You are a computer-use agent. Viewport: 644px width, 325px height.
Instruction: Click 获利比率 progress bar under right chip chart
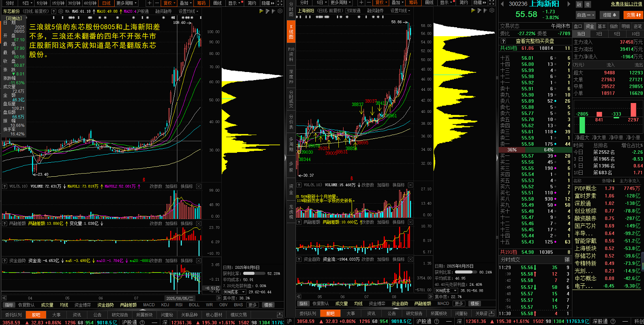466,272
